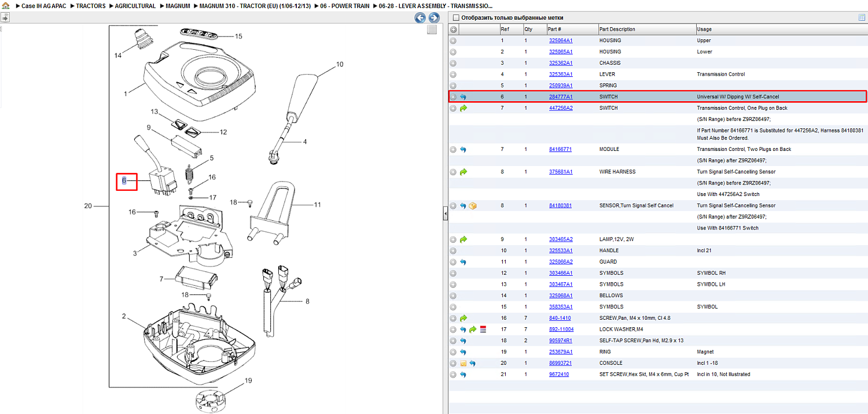Image resolution: width=868 pixels, height=414 pixels.
Task: Toggle 'Отобразить только выбранные метки' checkbox
Action: [456, 18]
